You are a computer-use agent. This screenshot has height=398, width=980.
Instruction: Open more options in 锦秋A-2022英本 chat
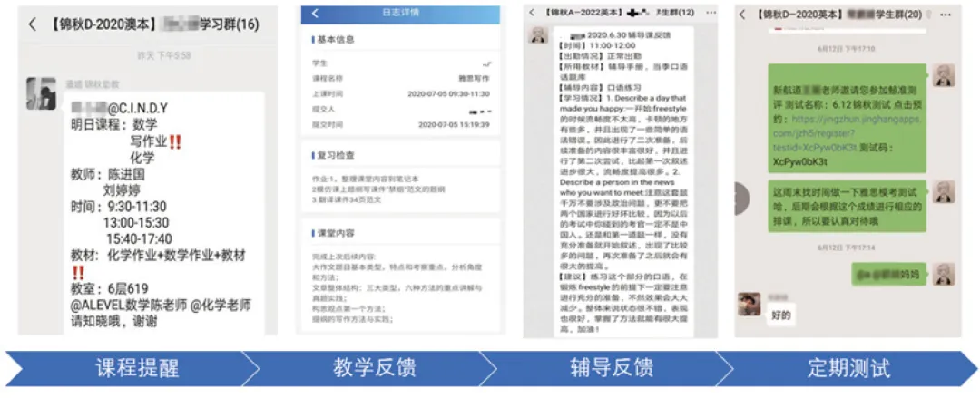pyautogui.click(x=710, y=14)
